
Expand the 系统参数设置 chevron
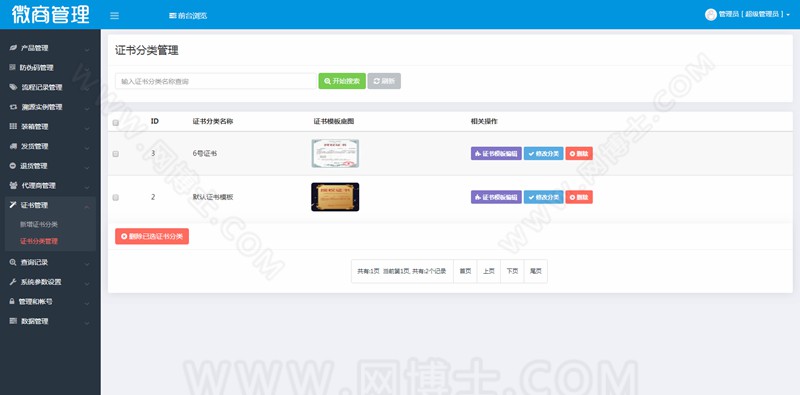[x=87, y=283]
